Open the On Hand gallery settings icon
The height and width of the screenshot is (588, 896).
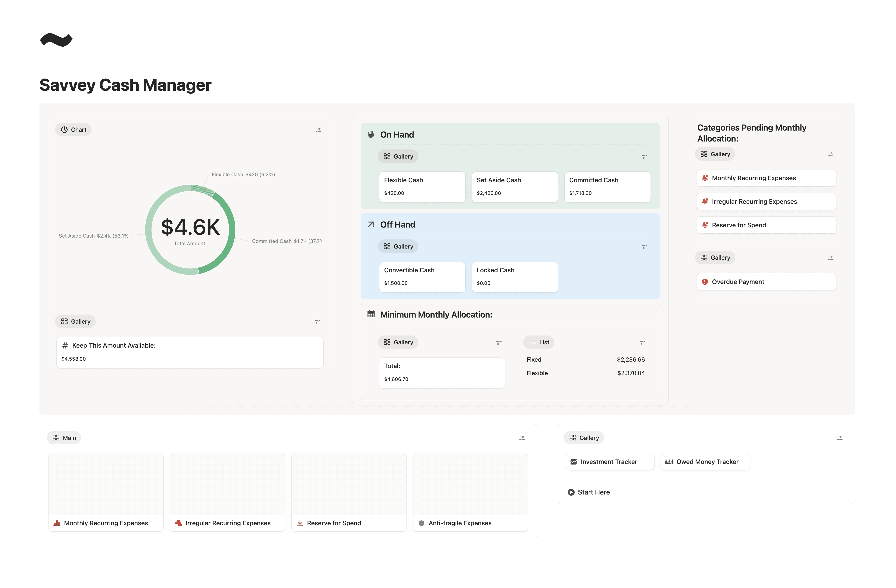click(x=644, y=157)
